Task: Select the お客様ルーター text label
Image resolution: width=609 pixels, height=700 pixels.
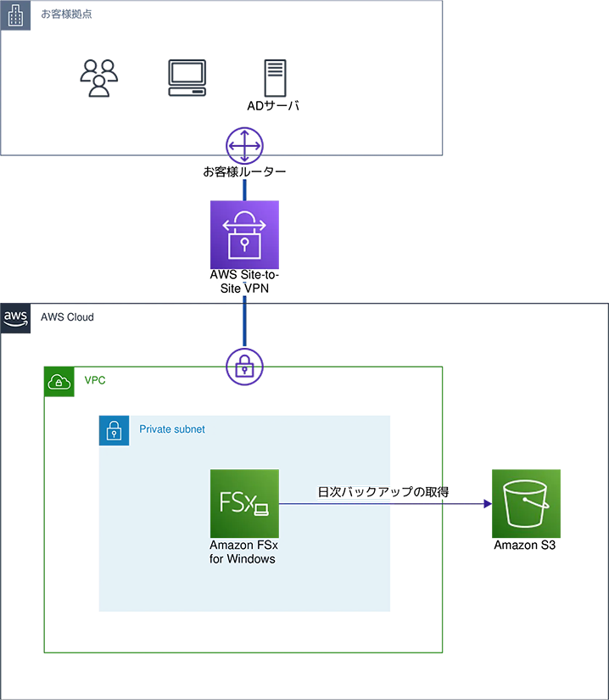Action: pyautogui.click(x=244, y=172)
